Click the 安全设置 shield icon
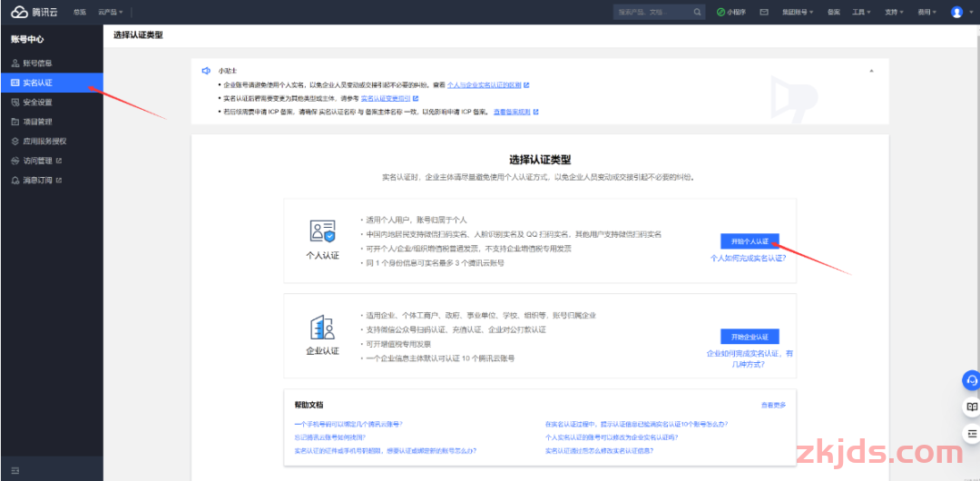This screenshot has width=980, height=481. tap(15, 102)
